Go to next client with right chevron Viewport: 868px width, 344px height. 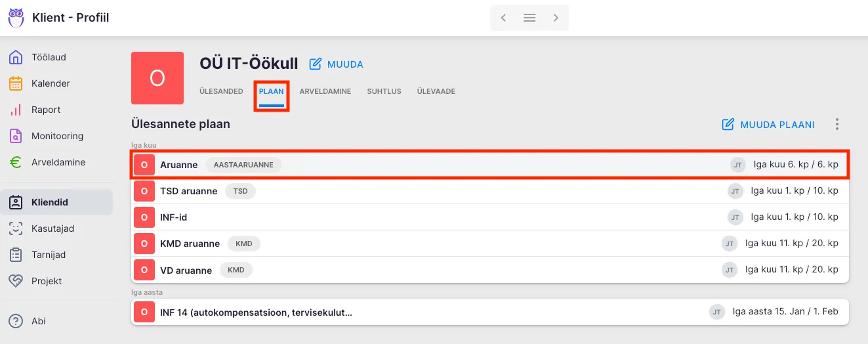coord(556,18)
